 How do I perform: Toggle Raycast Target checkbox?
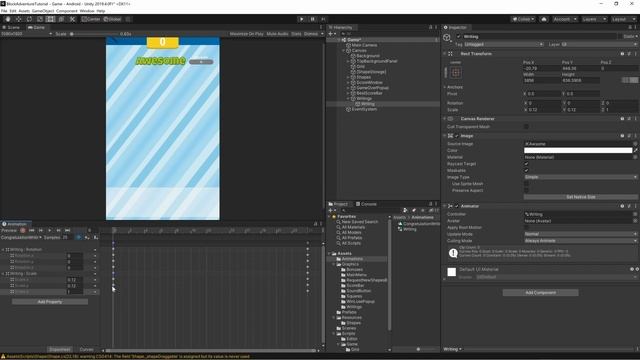coord(527,164)
